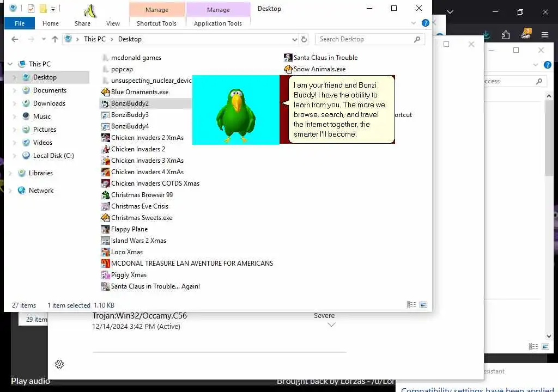Viewport: 558px width, 392px height.
Task: Click Chicken Invaders 4 XmAs icon
Action: [x=105, y=172]
